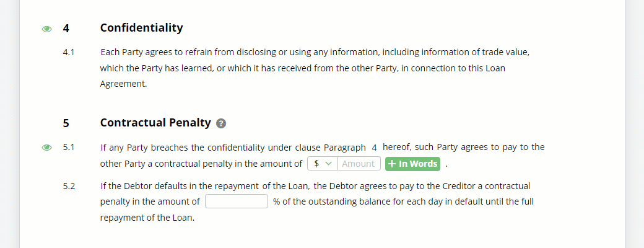Select the Contractual Penalty heading
Screen dimensions: 644x248
point(155,123)
